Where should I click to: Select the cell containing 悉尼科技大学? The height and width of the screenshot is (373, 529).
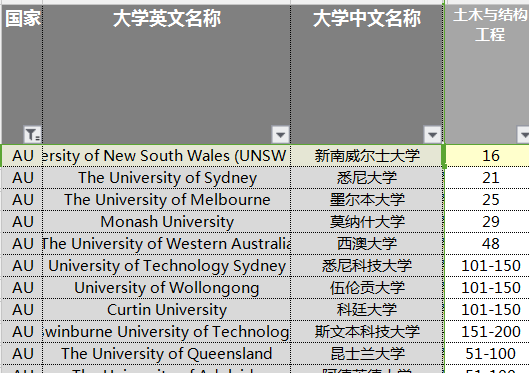pos(367,266)
